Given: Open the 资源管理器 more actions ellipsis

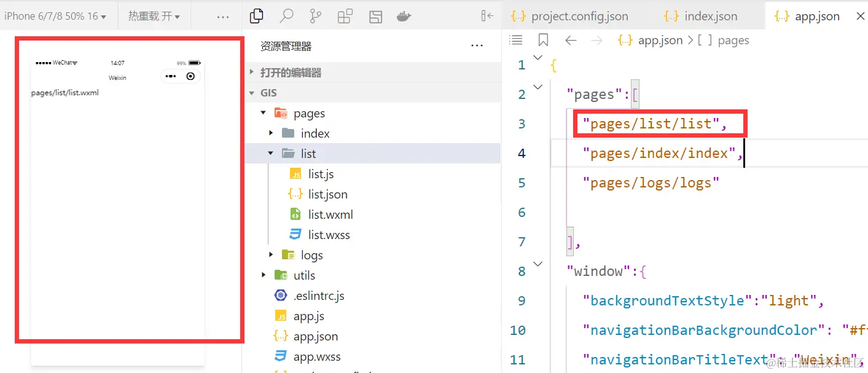Looking at the screenshot, I should coord(477,45).
